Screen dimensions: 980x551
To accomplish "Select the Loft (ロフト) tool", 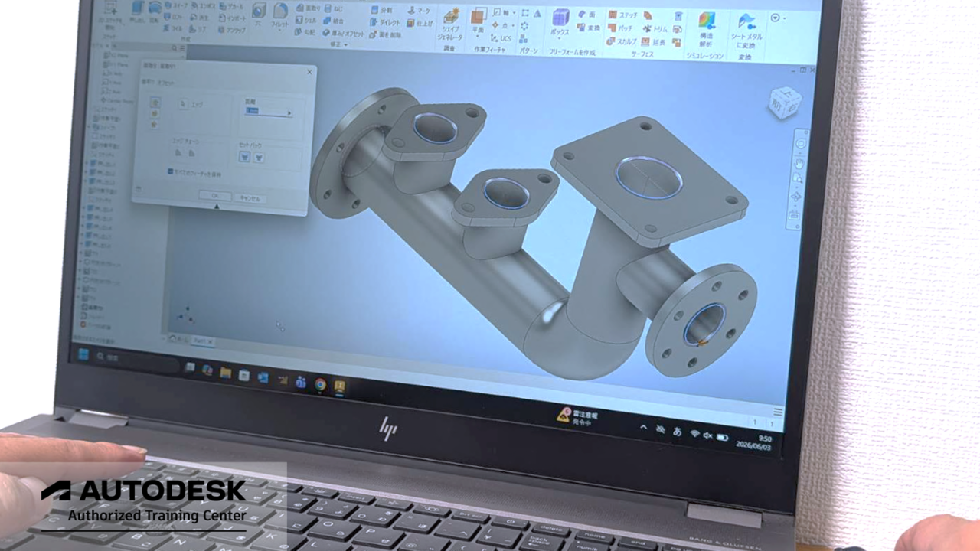I will 175,17.
